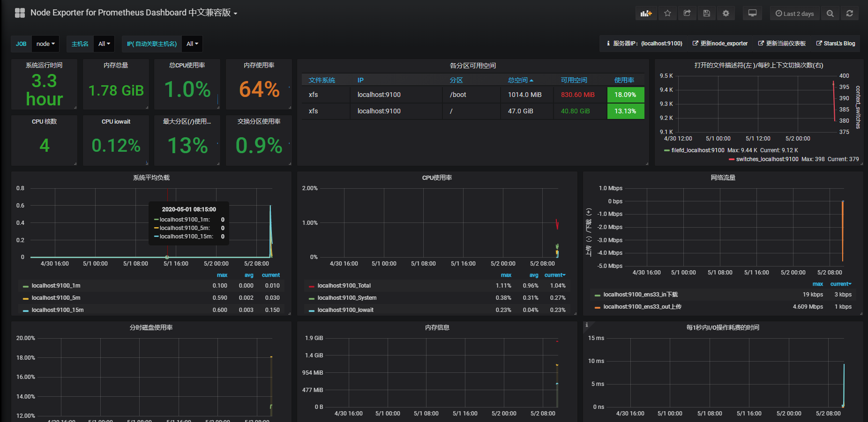Open the 各分区可用空间 panel title menu
The image size is (868, 422).
click(473, 66)
